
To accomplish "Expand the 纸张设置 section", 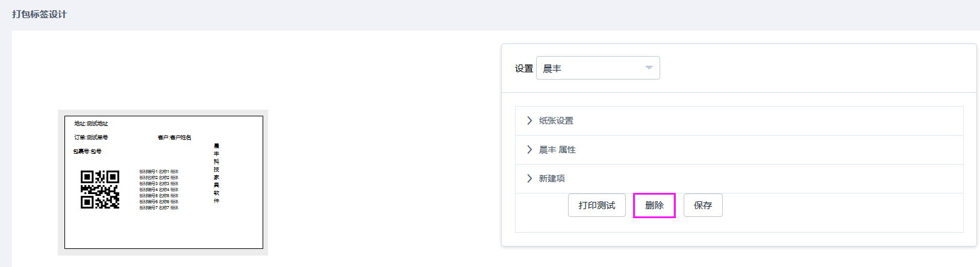I will [556, 121].
